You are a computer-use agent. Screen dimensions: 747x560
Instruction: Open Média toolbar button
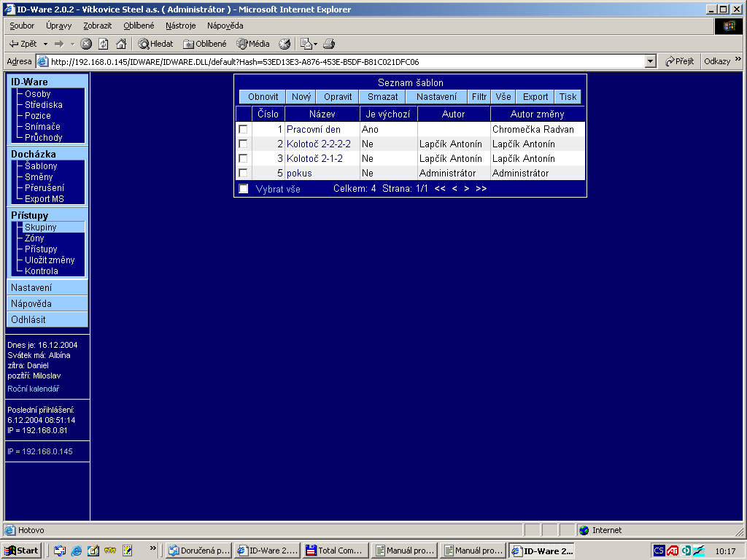pyautogui.click(x=253, y=44)
